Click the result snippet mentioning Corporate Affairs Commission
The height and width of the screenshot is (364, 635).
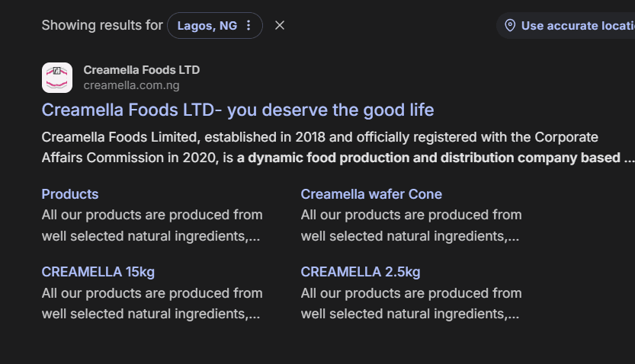(x=320, y=138)
